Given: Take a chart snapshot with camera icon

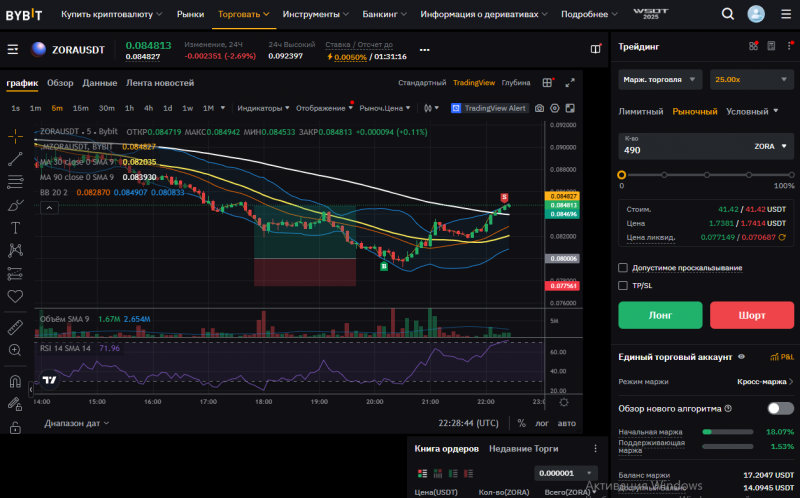Looking at the screenshot, I should [539, 108].
